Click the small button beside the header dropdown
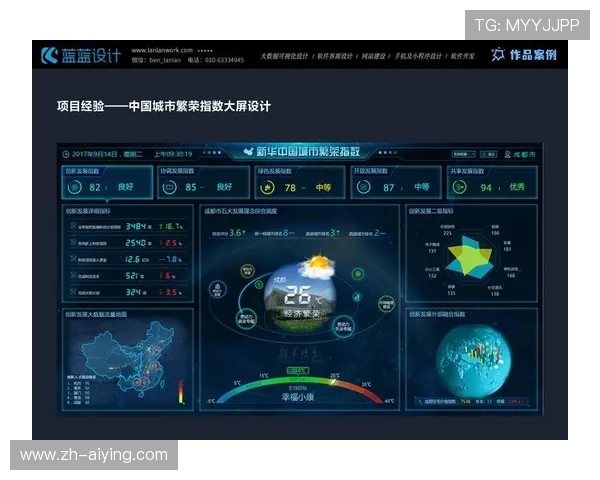Viewport: 600px width, 480px height. pyautogui.click(x=489, y=154)
